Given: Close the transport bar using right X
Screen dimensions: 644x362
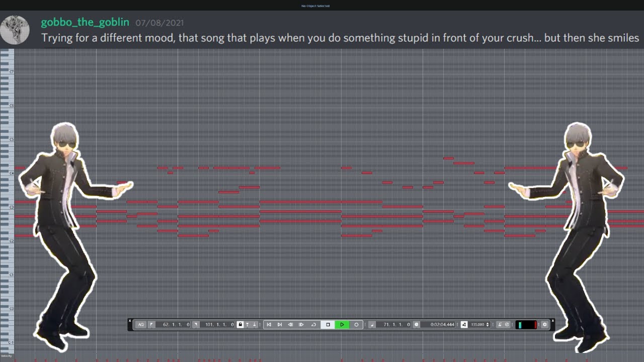Looking at the screenshot, I should coord(552,320).
